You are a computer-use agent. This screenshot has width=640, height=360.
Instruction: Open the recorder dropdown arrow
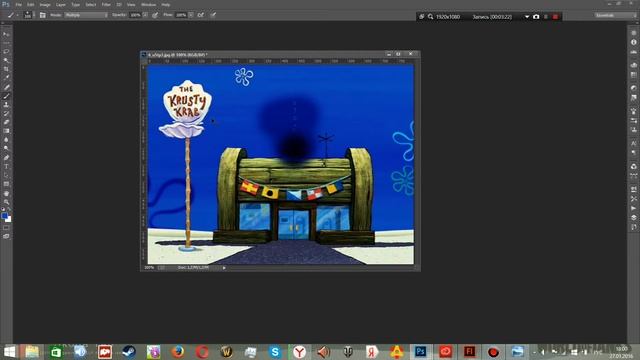click(x=527, y=17)
